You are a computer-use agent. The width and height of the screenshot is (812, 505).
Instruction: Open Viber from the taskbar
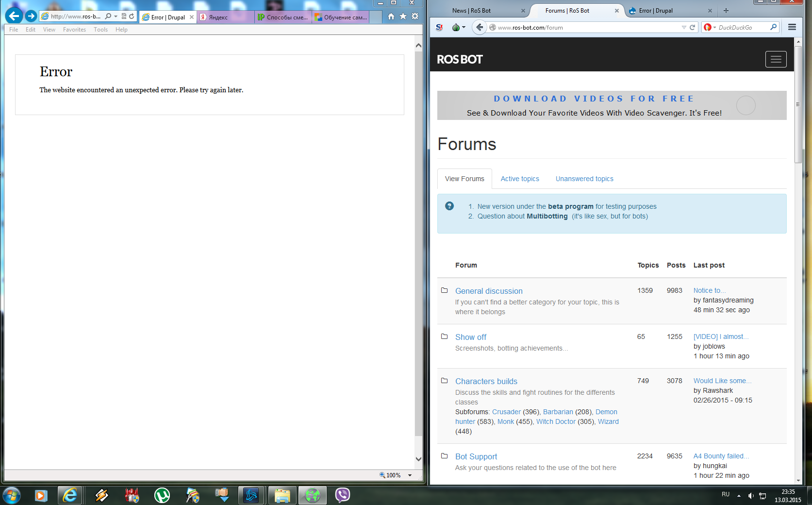pos(343,495)
